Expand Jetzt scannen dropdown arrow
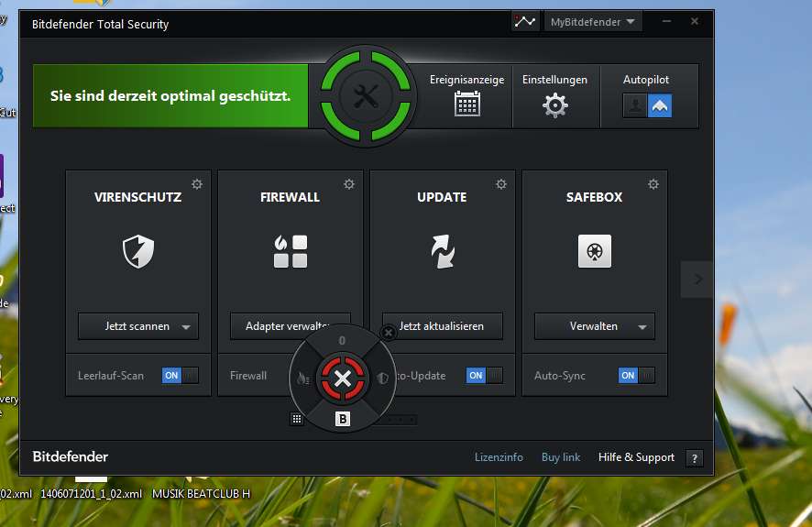This screenshot has width=812, height=527. click(186, 327)
